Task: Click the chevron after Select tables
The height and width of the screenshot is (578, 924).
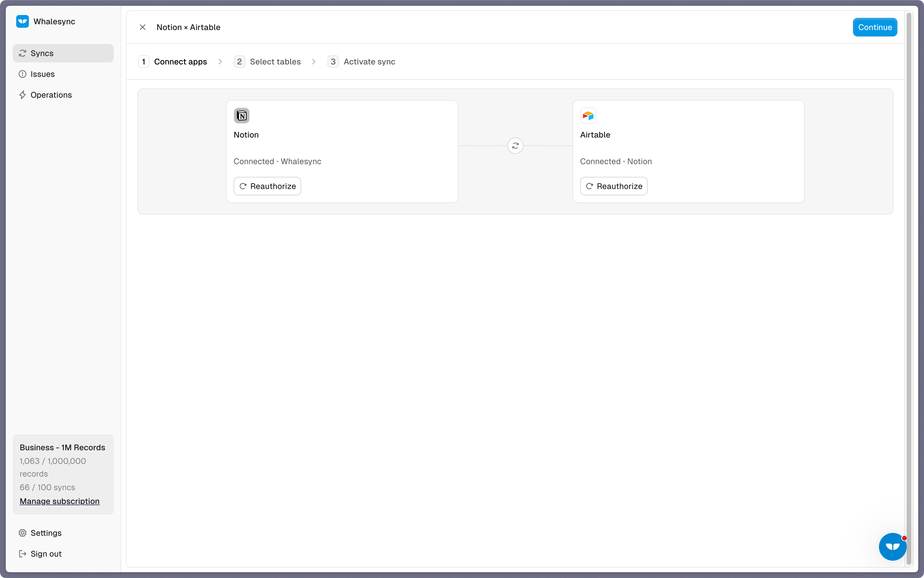Action: click(x=314, y=62)
